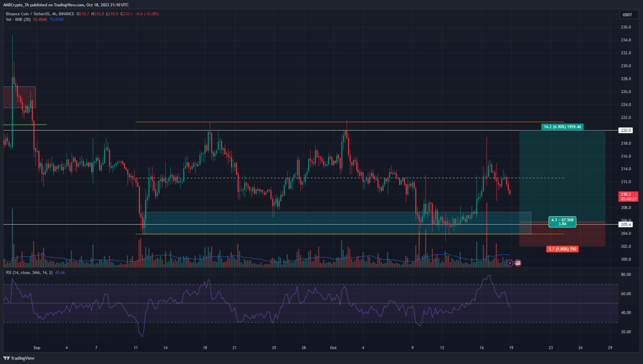Image resolution: width=643 pixels, height=364 pixels.
Task: Click the Oct date label on time axis
Action: pos(333,348)
